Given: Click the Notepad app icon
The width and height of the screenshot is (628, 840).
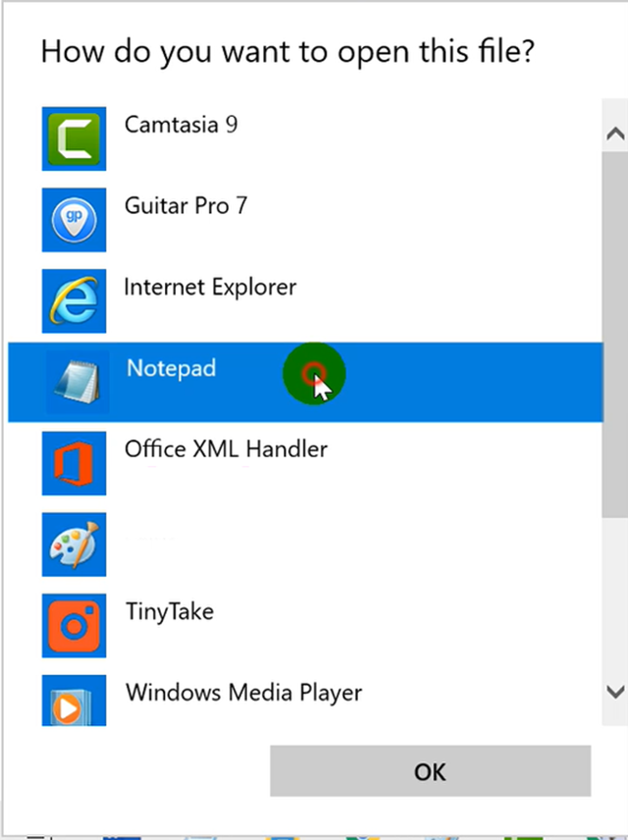Looking at the screenshot, I should (x=78, y=382).
